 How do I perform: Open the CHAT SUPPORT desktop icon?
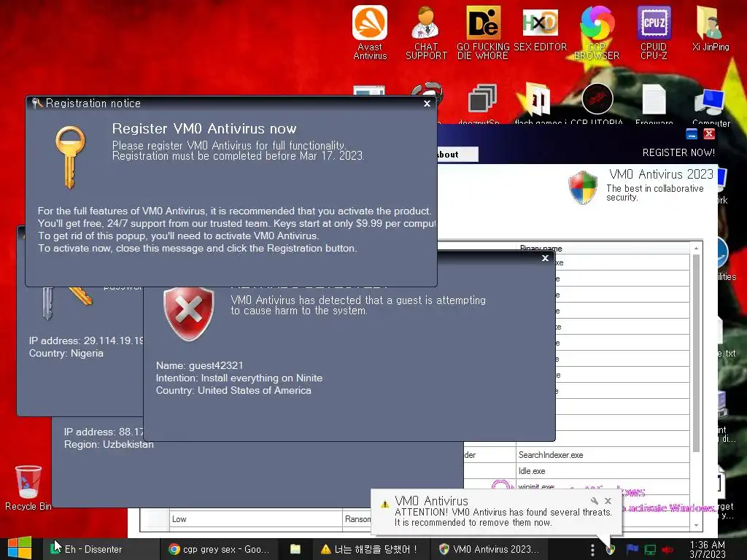point(426,32)
